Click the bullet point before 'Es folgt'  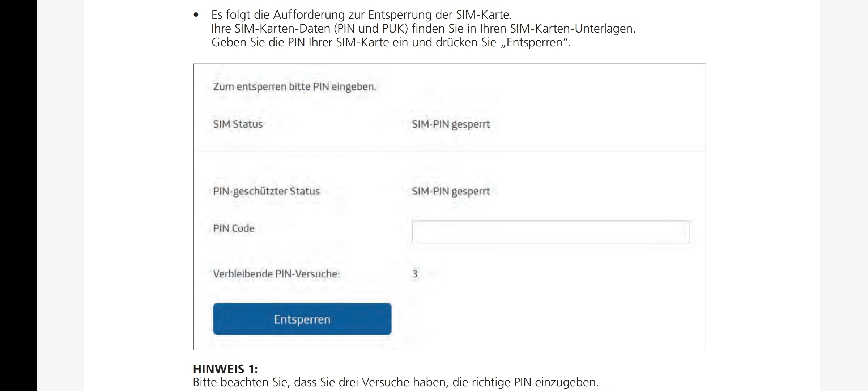pyautogui.click(x=196, y=15)
